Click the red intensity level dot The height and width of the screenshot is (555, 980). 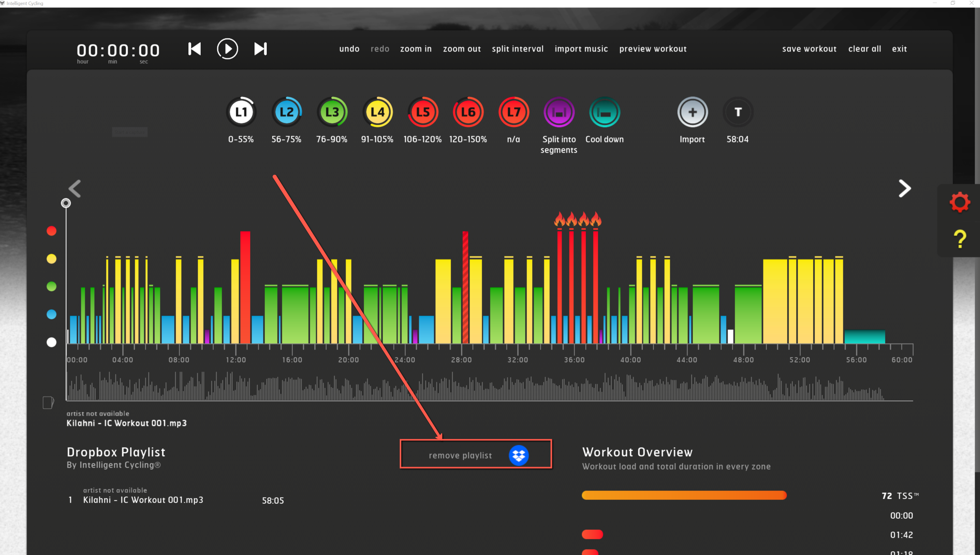point(52,231)
